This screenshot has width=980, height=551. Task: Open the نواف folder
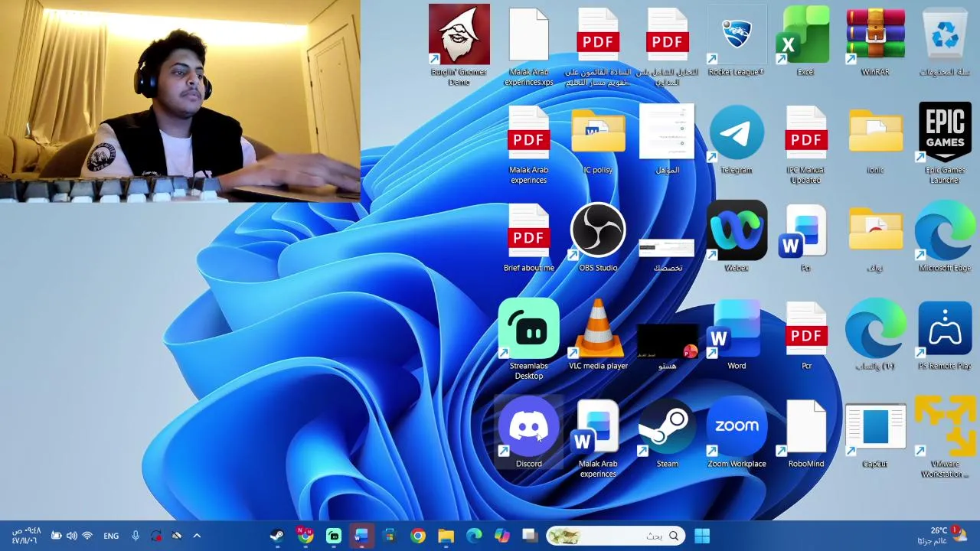click(x=875, y=238)
